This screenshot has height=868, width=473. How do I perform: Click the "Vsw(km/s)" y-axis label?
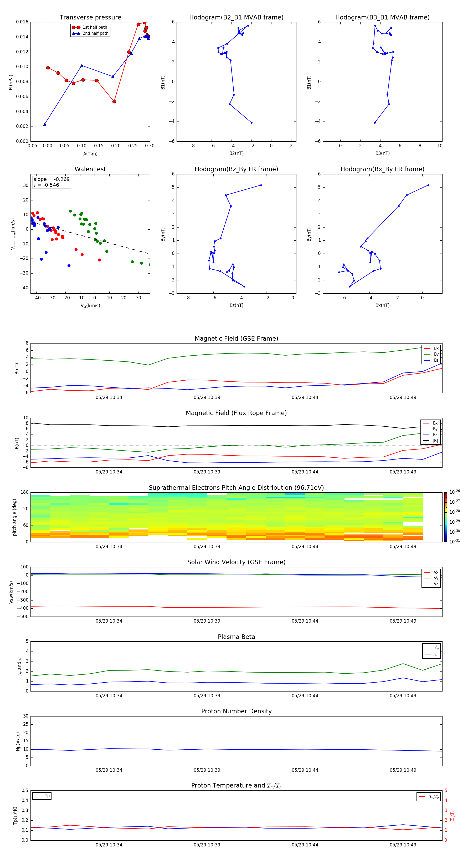[11, 592]
